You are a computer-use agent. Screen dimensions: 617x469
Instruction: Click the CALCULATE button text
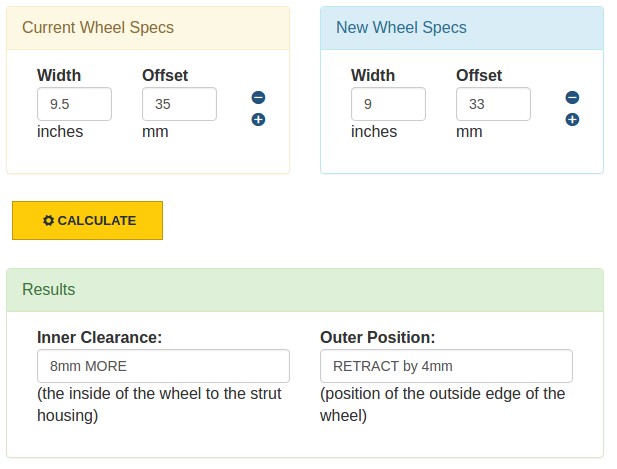point(97,220)
